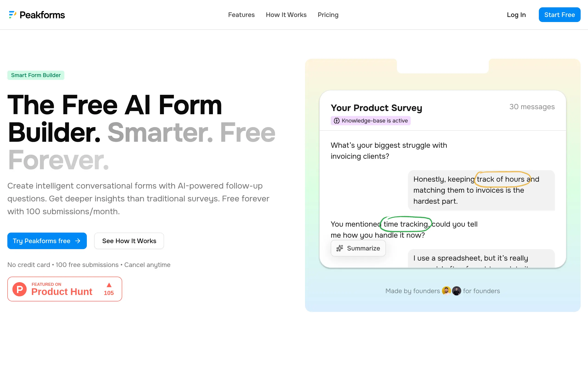Image resolution: width=588 pixels, height=367 pixels.
Task: Click the Your Product Survey title
Action: coord(376,108)
